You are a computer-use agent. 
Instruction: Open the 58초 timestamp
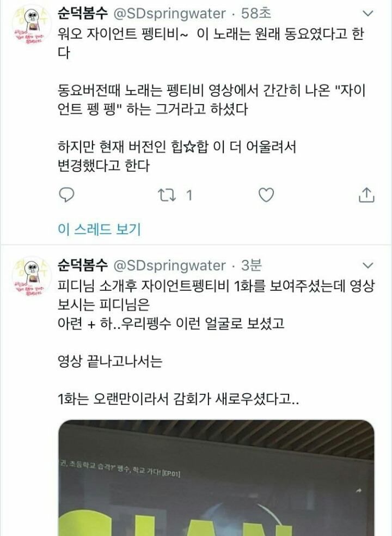(256, 13)
